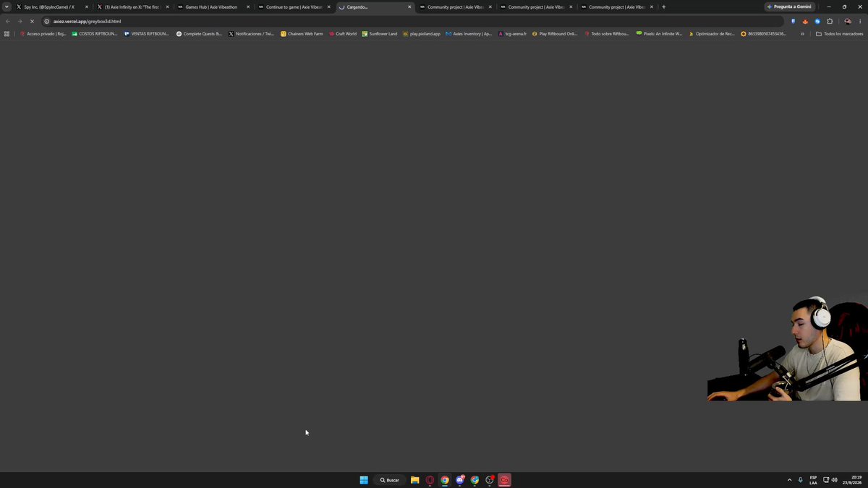Screen dimensions: 868x488
Task: Click Pregunta a Gemini button
Action: point(790,7)
